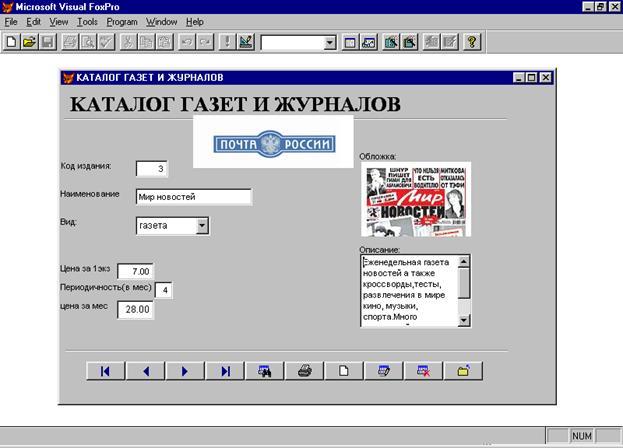Jump to the last record
623x448 pixels.
pos(225,371)
